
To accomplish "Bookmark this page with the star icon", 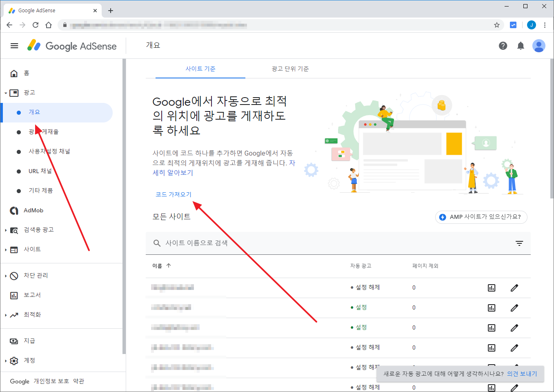I will pyautogui.click(x=497, y=25).
